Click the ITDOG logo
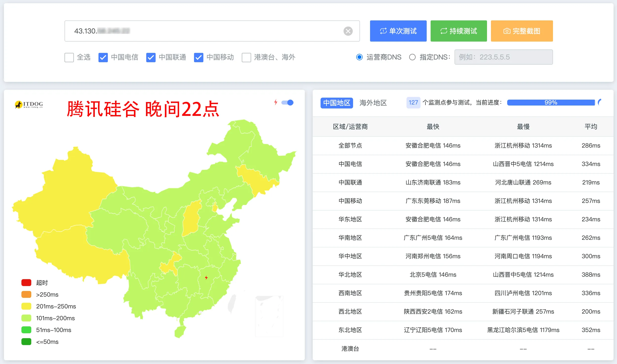The height and width of the screenshot is (364, 617). (29, 105)
